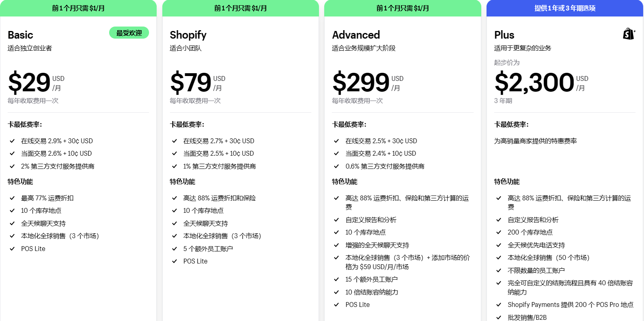Click checkmark beside Basic plan's POS Lite
This screenshot has width=644, height=321.
coord(12,249)
